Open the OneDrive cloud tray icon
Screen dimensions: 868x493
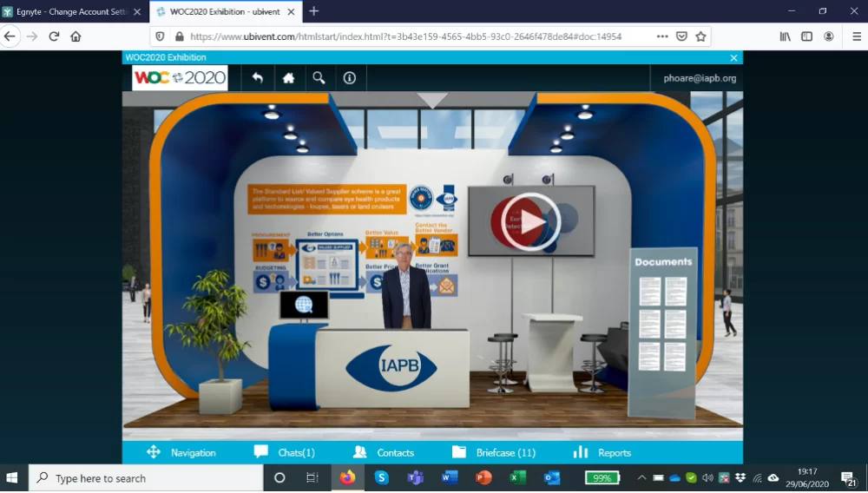[x=674, y=478]
